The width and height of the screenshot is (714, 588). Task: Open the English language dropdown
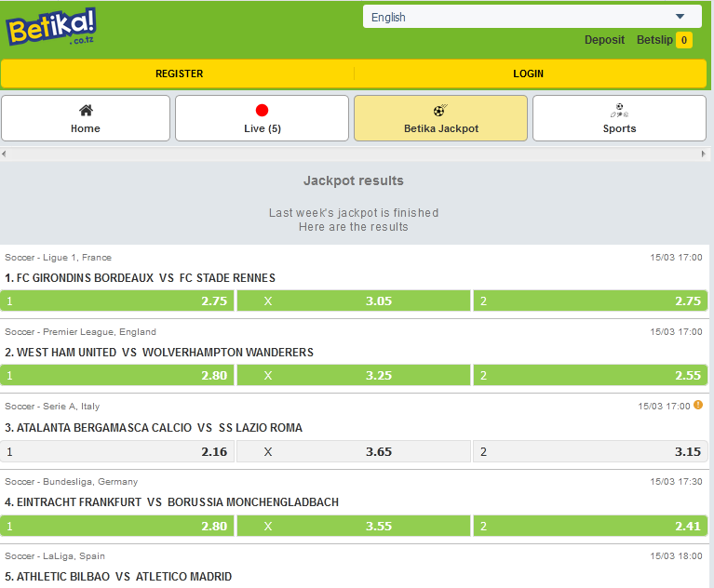[x=532, y=17]
